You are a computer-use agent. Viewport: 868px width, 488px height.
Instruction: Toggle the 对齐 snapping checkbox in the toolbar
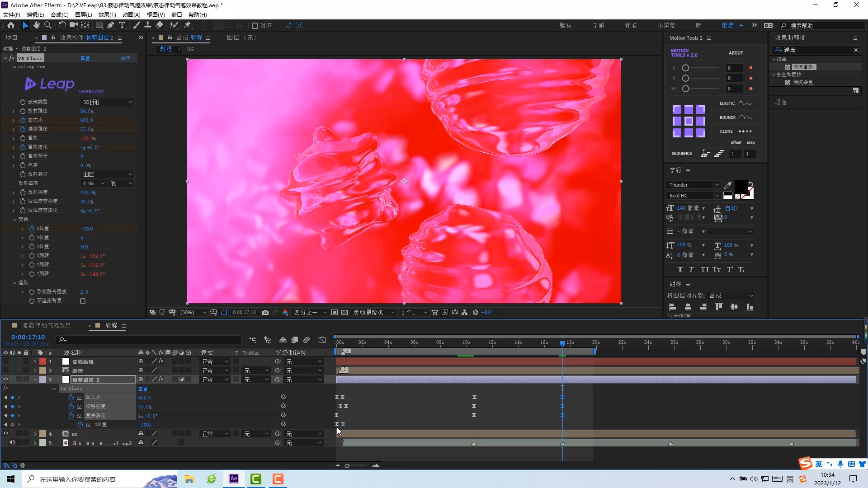(255, 26)
